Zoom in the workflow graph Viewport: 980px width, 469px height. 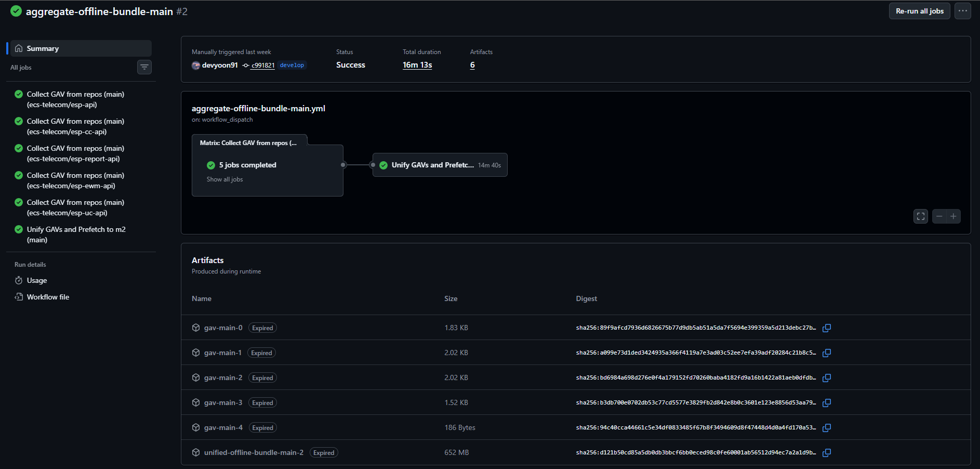click(x=953, y=216)
